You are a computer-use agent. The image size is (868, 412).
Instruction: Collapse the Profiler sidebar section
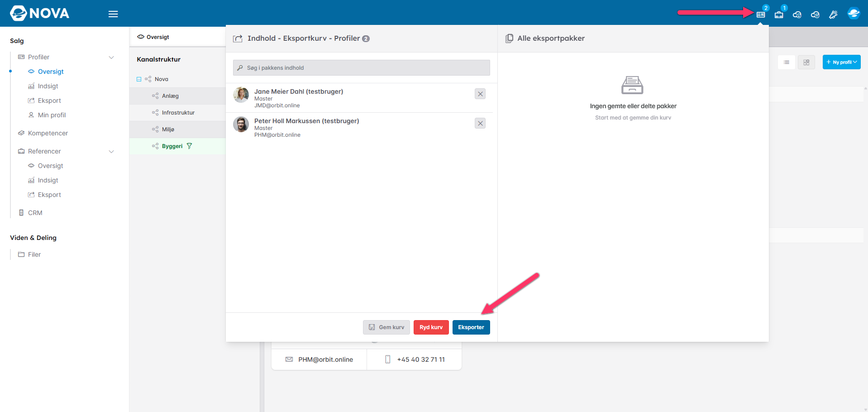(111, 57)
